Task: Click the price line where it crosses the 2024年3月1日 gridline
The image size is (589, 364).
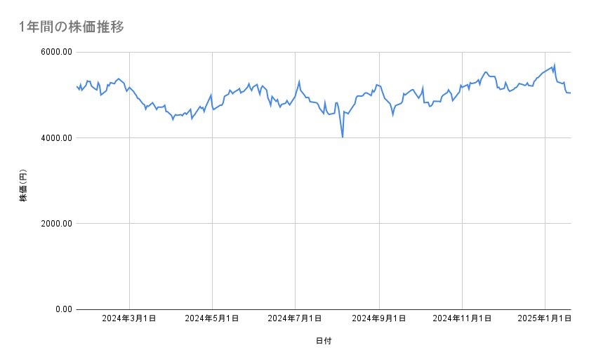Action: [129, 88]
